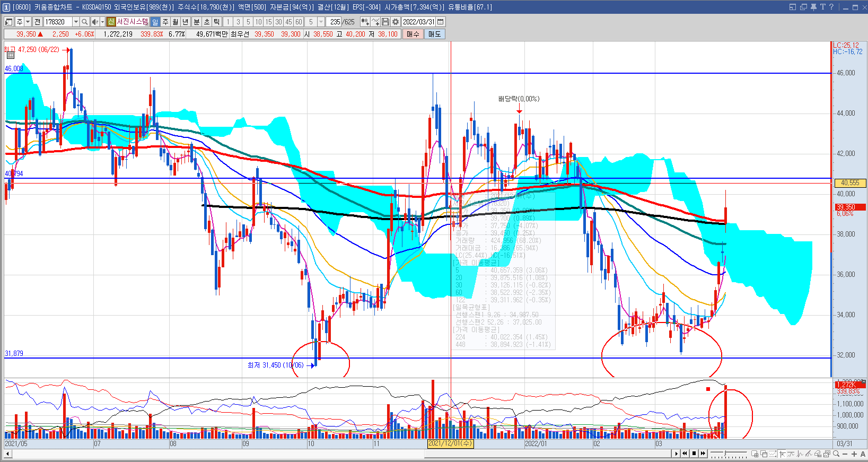Select the 주 weekly period button
Screen dimensions: 868x462
165,22
